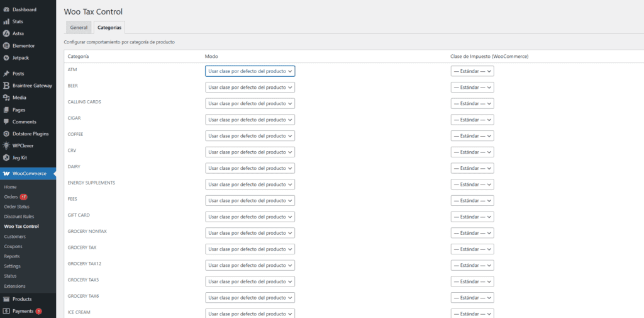This screenshot has height=318, width=644.
Task: Open tax class dropdown for COFFEE
Action: click(472, 136)
